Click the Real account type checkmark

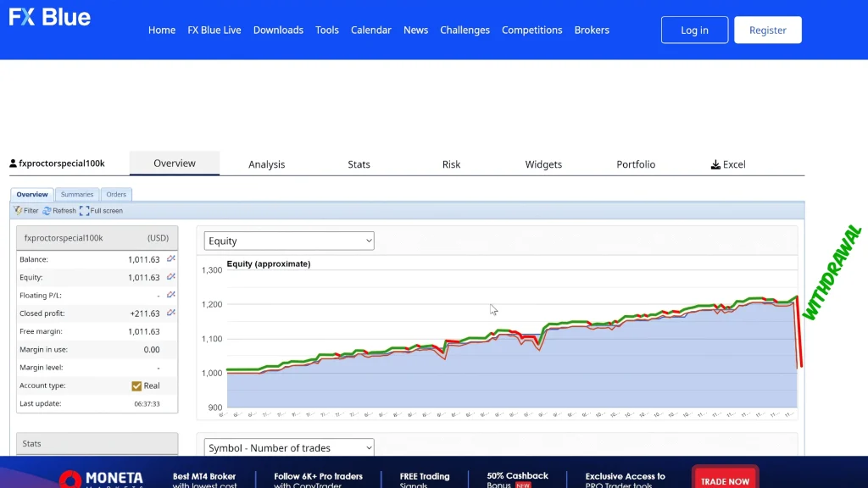tap(136, 385)
